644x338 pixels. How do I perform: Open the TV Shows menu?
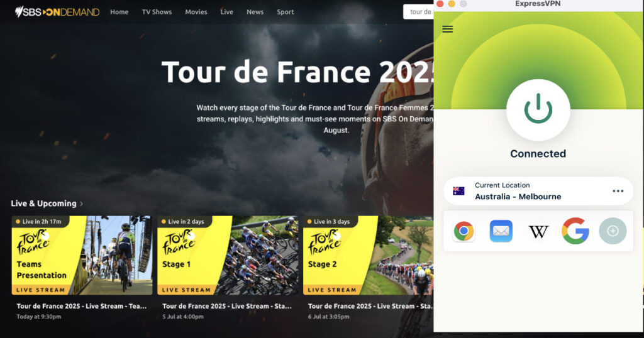[x=157, y=12]
